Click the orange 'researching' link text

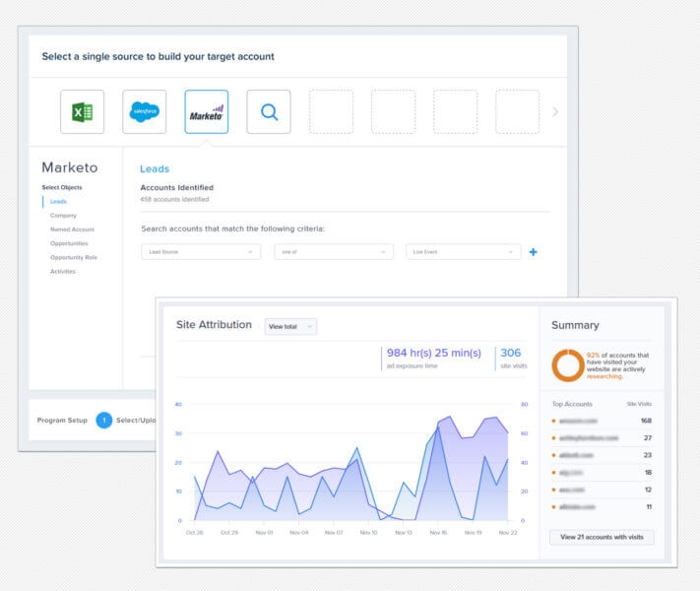click(605, 376)
